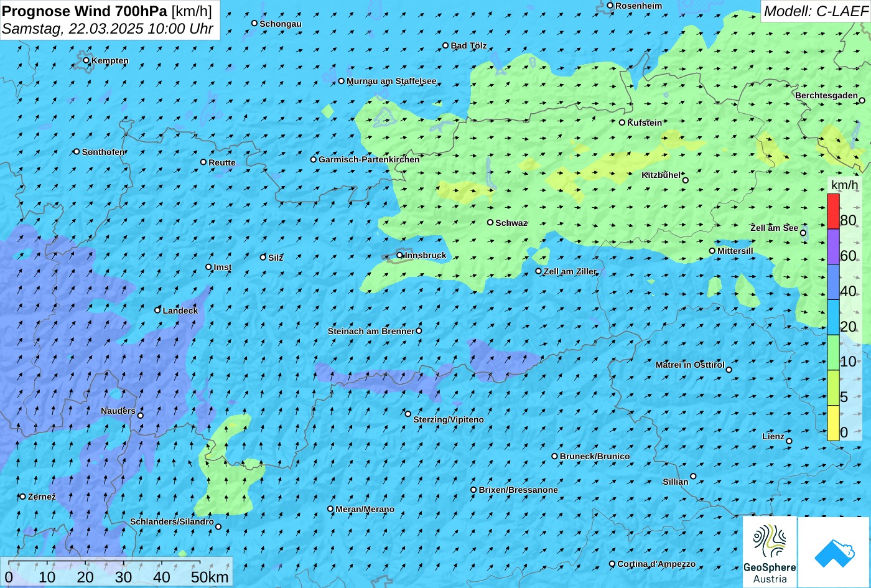Click the Sillian label
Viewport: 871px width, 588px height.
tap(676, 482)
